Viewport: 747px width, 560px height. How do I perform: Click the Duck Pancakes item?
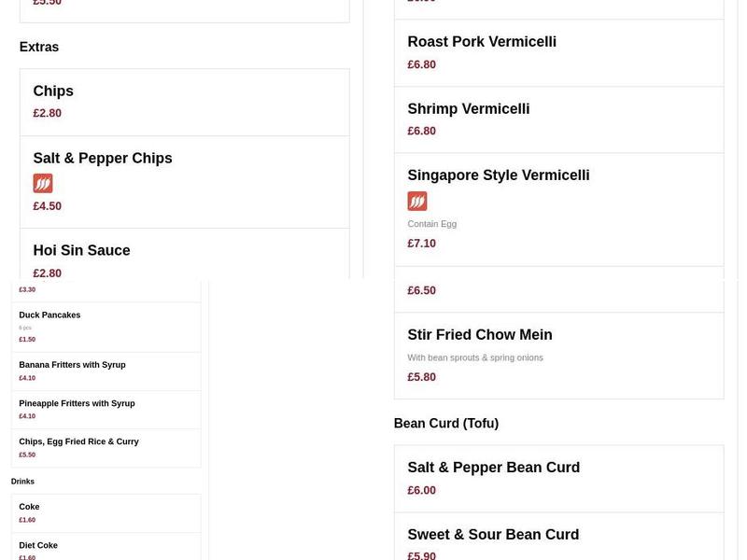[x=49, y=315]
